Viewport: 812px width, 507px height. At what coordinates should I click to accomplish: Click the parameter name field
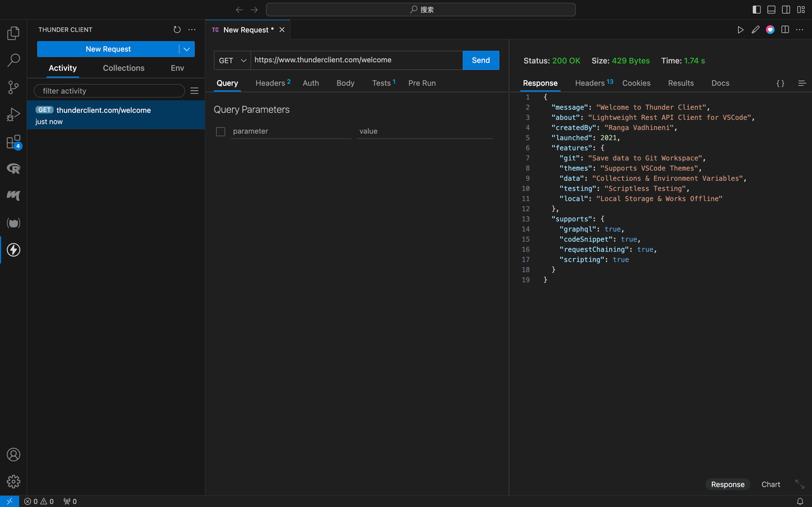point(291,131)
